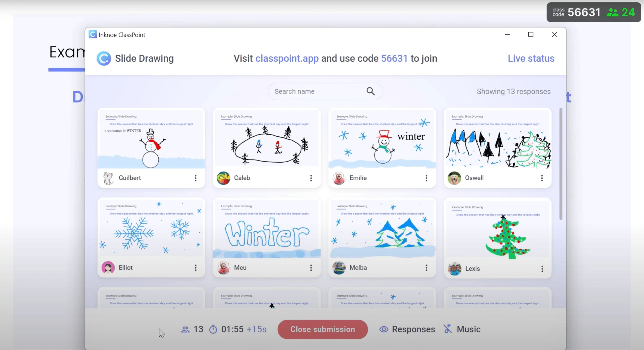Expand Lexis's three-dot dropdown menu
644x350 pixels.
(x=542, y=269)
